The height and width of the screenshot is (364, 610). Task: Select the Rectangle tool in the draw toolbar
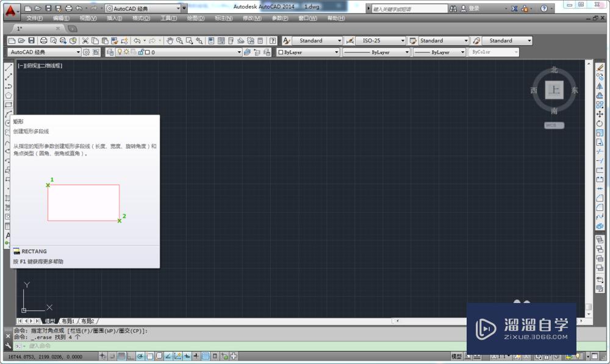(8, 105)
